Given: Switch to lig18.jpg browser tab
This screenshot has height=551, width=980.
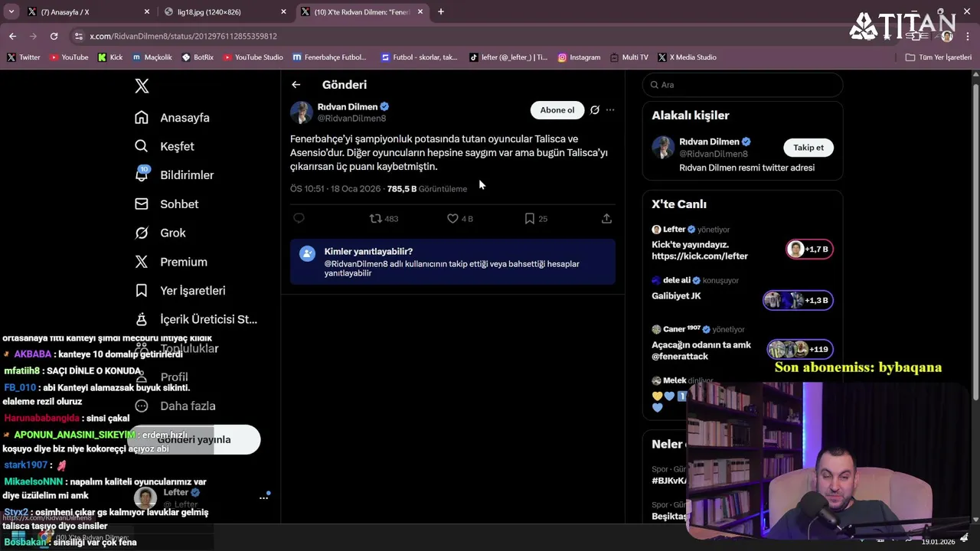Looking at the screenshot, I should tap(224, 12).
